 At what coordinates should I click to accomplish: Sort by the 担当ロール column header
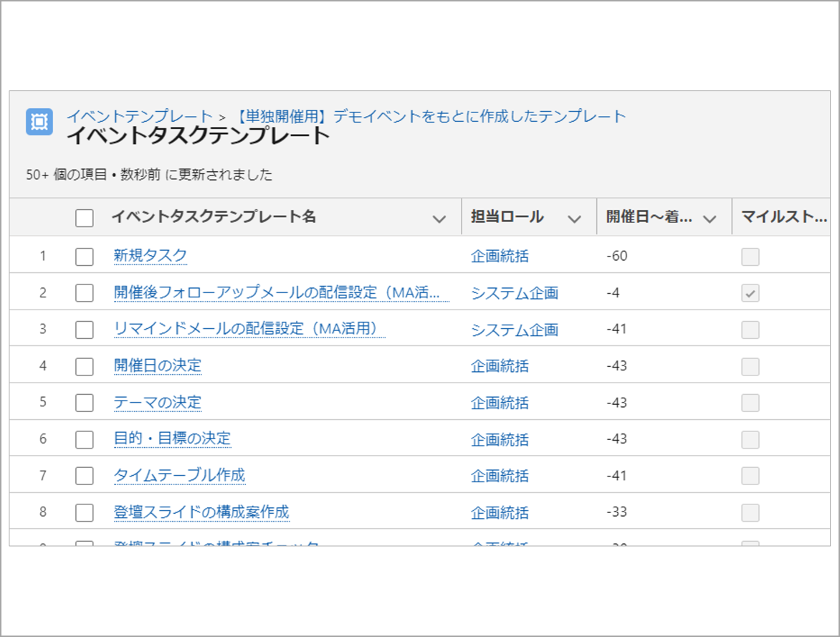pyautogui.click(x=507, y=217)
